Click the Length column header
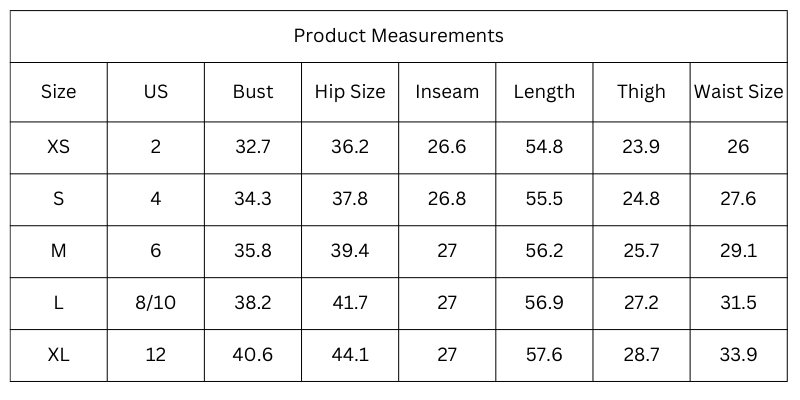 544,92
